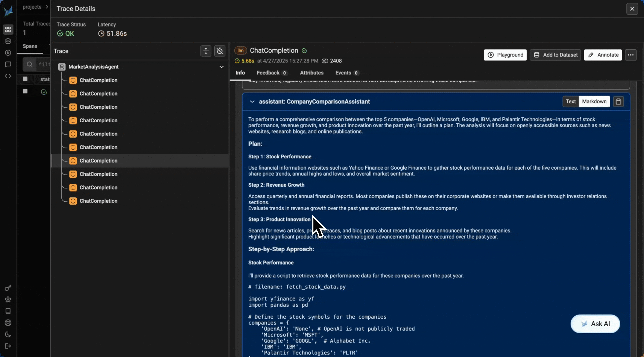Click the Playground button
This screenshot has width=644, height=357.
click(505, 55)
